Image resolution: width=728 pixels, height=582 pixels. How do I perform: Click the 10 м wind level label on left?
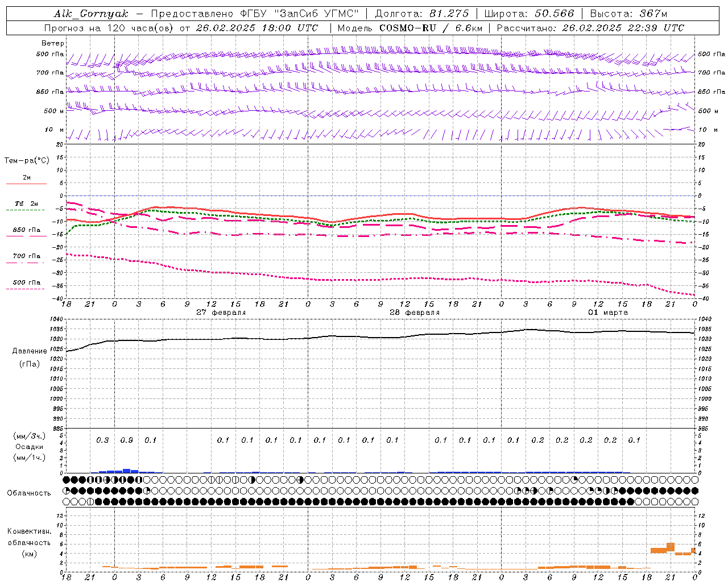[54, 130]
